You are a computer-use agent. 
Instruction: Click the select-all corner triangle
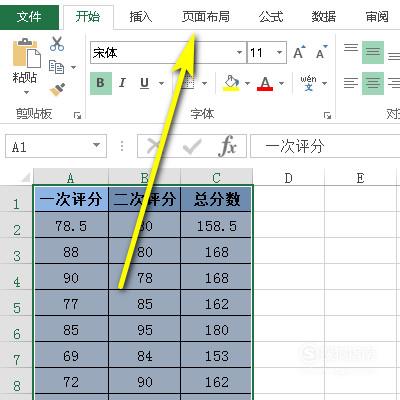click(x=26, y=178)
